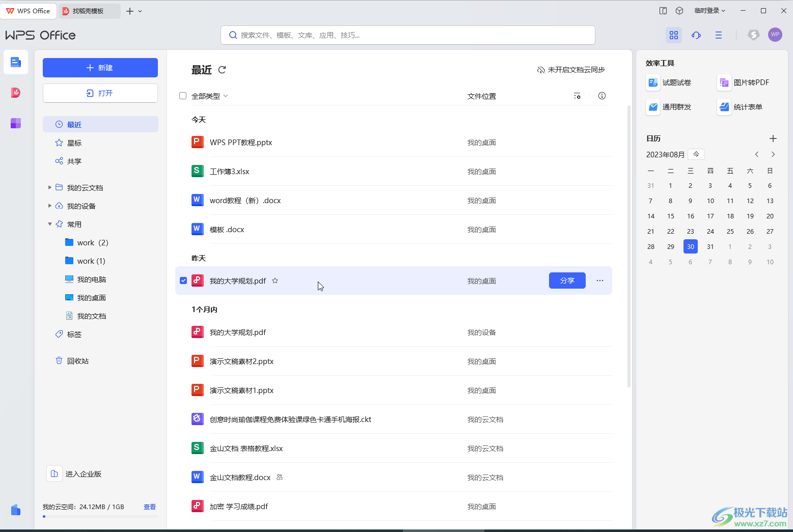Click the search input field
The image size is (793, 532).
[408, 35]
